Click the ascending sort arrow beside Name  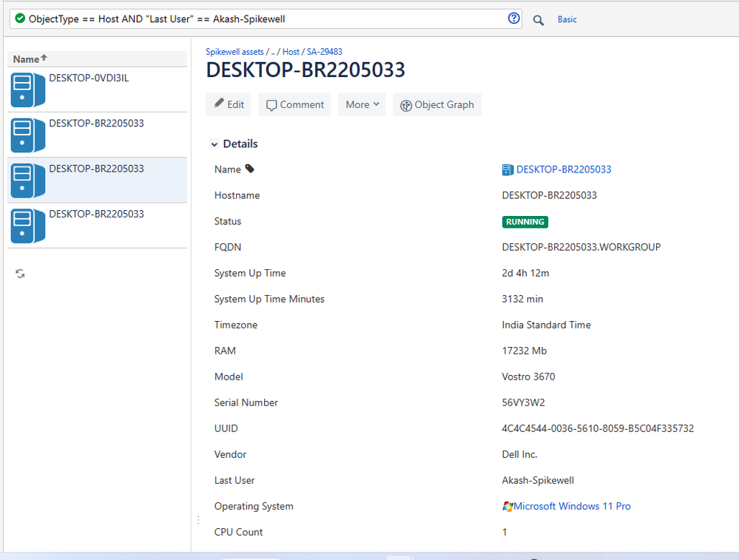click(44, 58)
